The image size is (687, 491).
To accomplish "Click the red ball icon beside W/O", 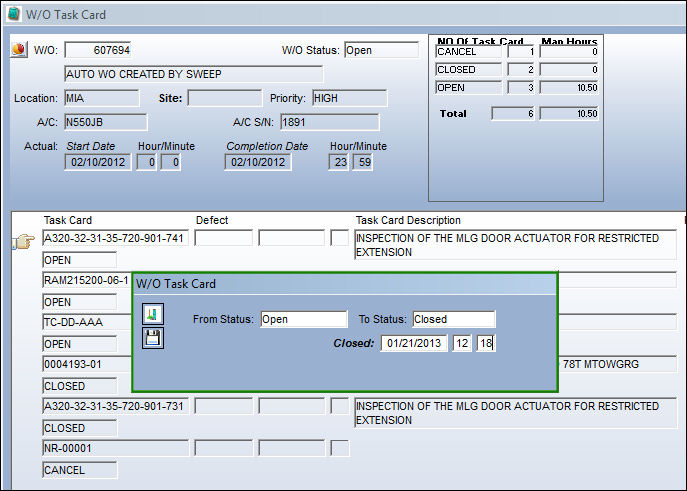I will pos(18,49).
